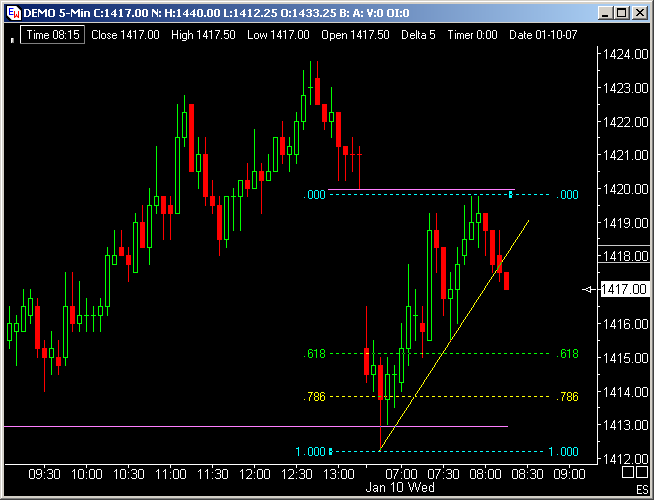The height and width of the screenshot is (500, 654).
Task: Click the 1418.00 boxed price axis label
Action: click(x=624, y=255)
